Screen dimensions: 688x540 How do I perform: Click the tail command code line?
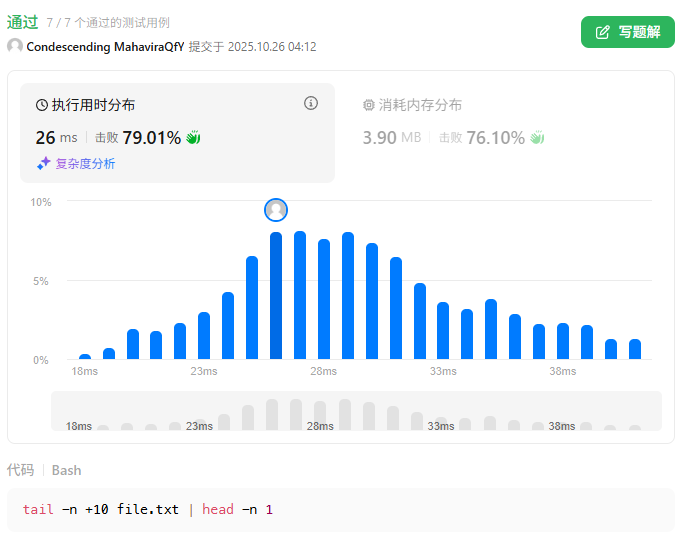coord(147,510)
